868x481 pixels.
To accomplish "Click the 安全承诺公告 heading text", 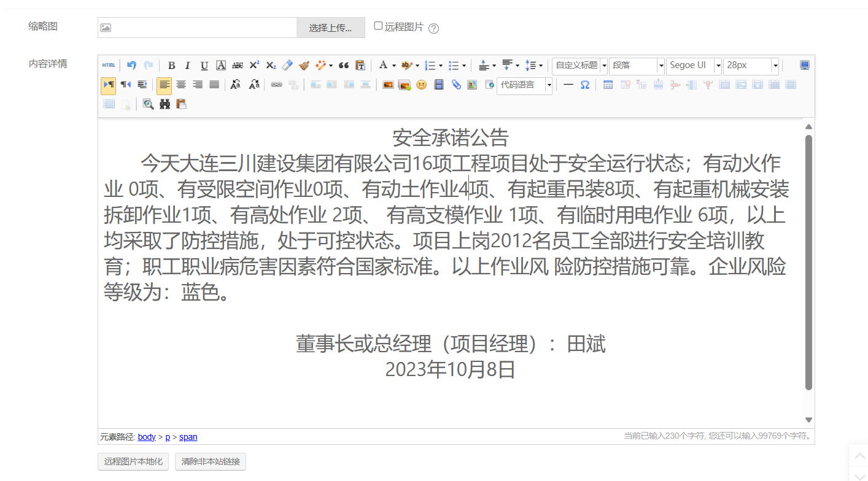I will coord(451,137).
